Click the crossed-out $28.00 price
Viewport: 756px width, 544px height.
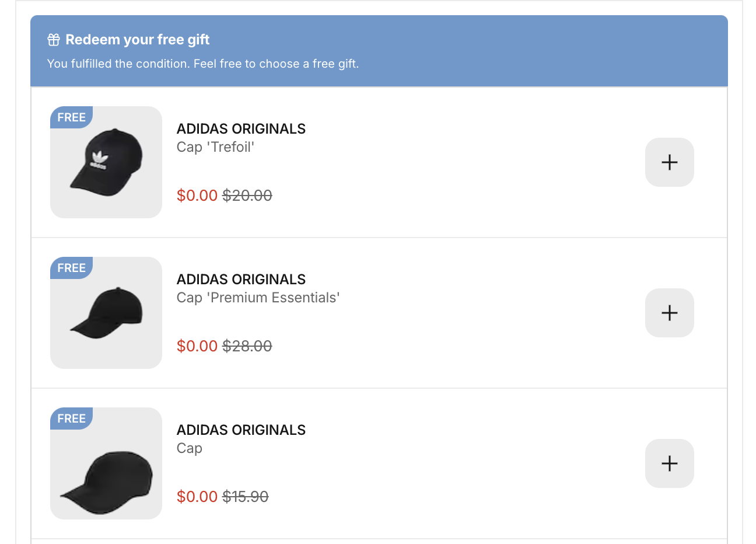(x=247, y=346)
